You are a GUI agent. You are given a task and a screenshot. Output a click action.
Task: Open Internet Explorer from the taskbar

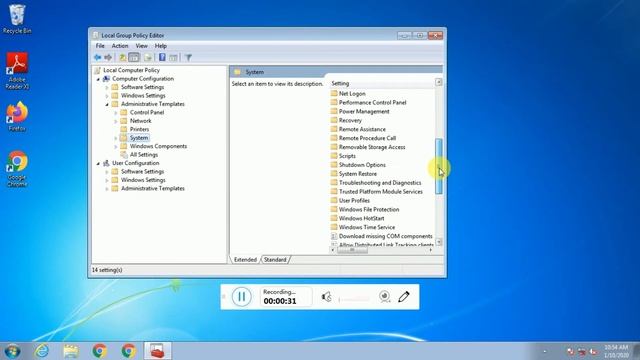42,351
